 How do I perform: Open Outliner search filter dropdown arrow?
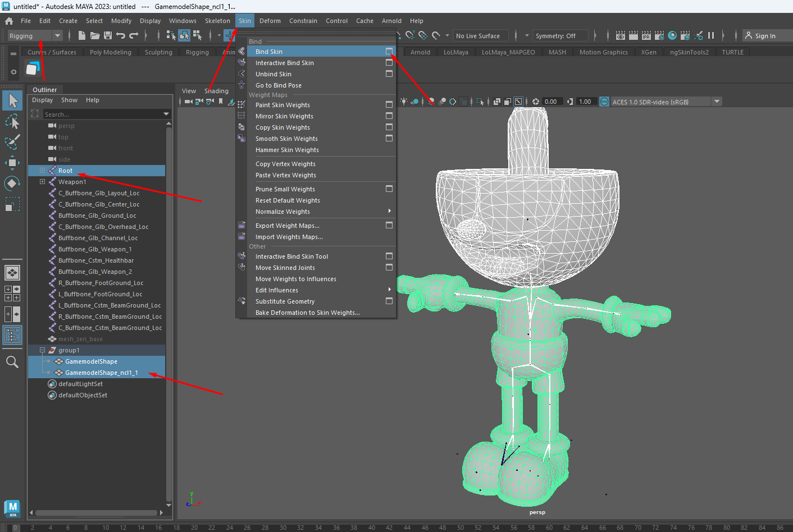166,114
